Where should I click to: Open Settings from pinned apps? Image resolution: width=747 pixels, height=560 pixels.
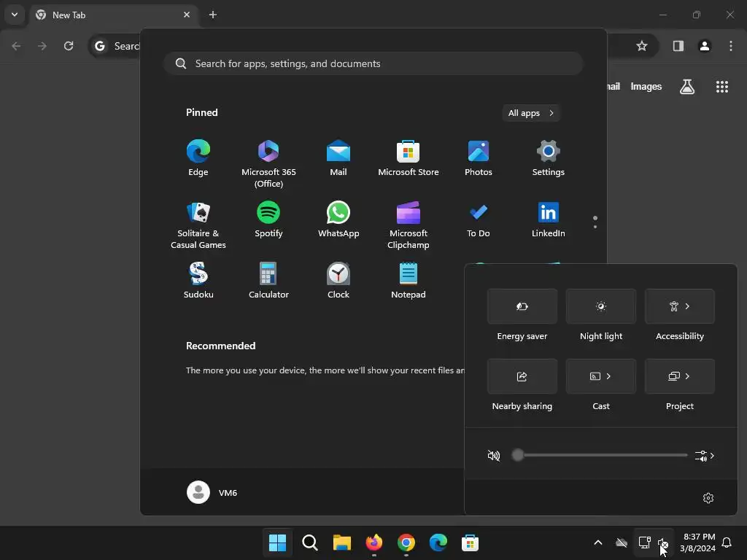point(549,158)
